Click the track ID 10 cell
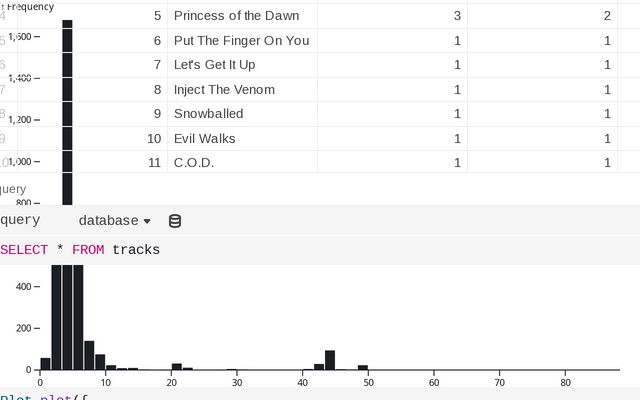Viewport: 640px width, 400px height. [x=154, y=138]
